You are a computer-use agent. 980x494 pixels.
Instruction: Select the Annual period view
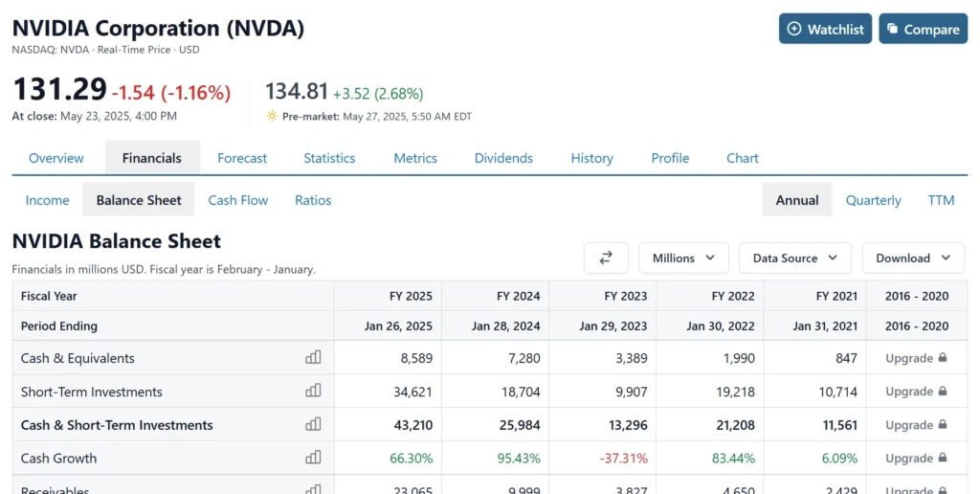[797, 200]
